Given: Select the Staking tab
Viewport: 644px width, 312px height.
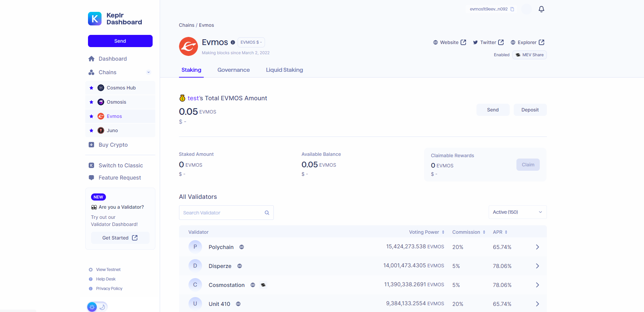Looking at the screenshot, I should click(x=191, y=70).
